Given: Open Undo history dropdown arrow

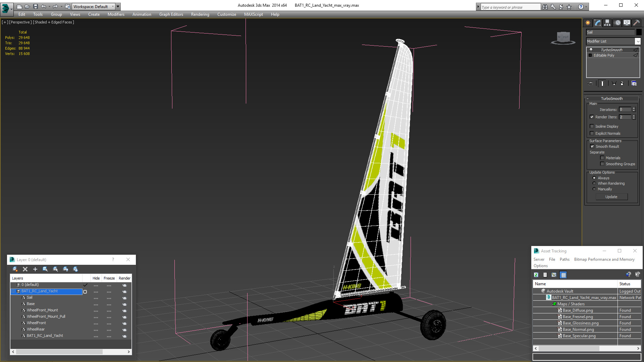Looking at the screenshot, I should tap(49, 6).
